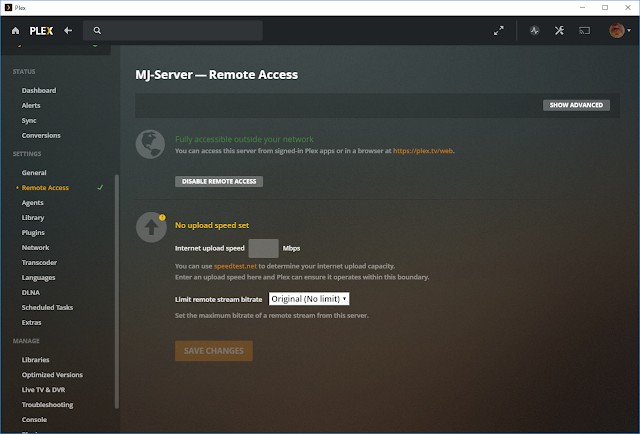This screenshot has width=640, height=434.
Task: Focus the top search box
Action: coord(173,31)
